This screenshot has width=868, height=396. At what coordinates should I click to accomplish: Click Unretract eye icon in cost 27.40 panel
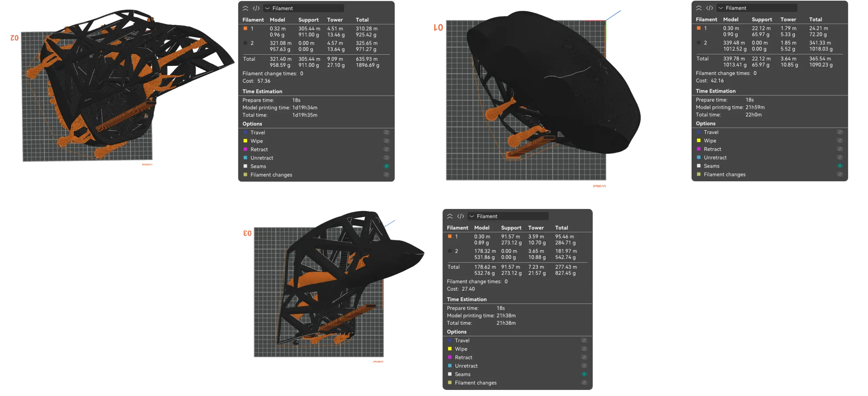[x=584, y=366]
